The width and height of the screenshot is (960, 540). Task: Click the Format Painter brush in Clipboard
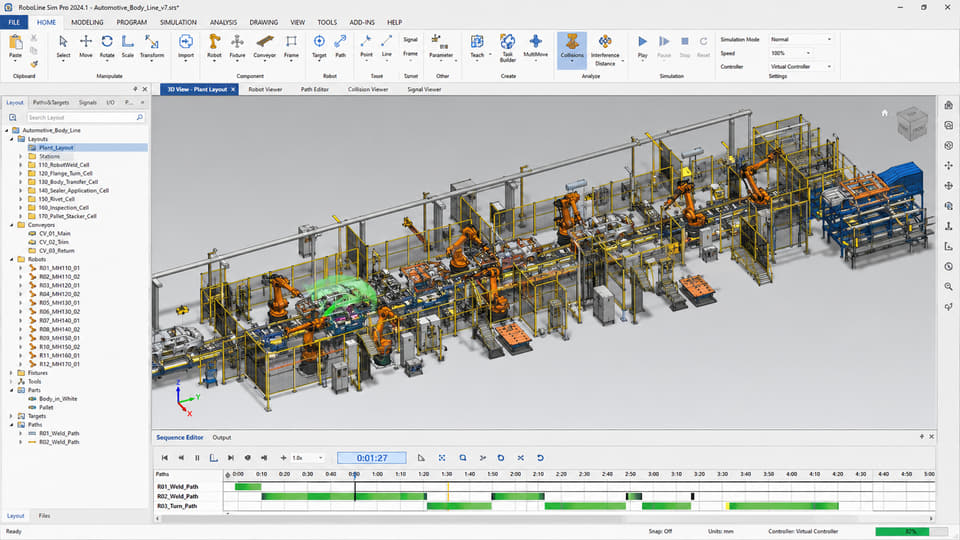click(34, 64)
